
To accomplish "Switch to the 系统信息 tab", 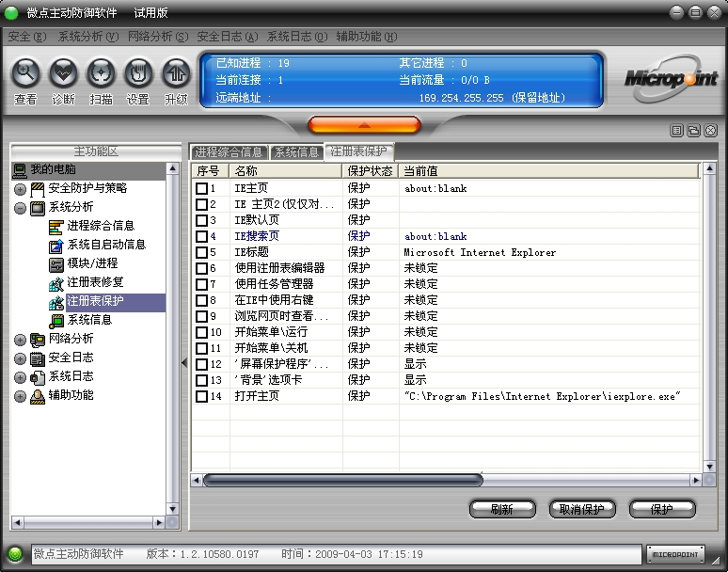I will pyautogui.click(x=296, y=151).
